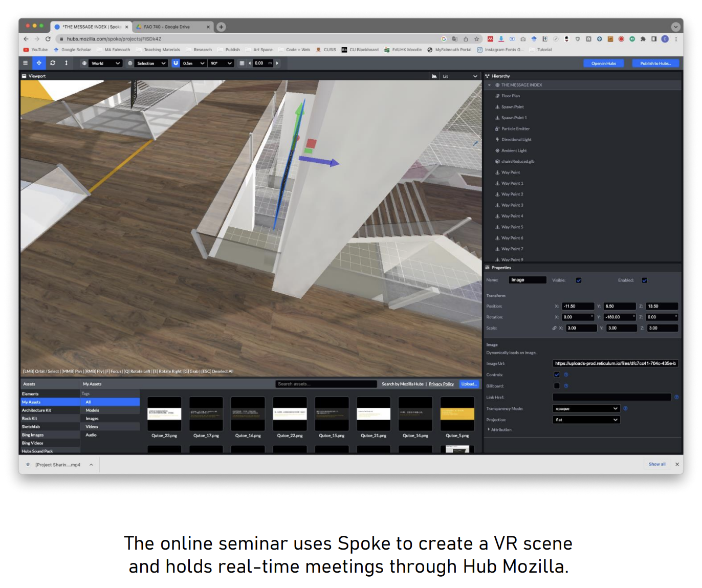Uncheck the Visible checkbox

(579, 280)
